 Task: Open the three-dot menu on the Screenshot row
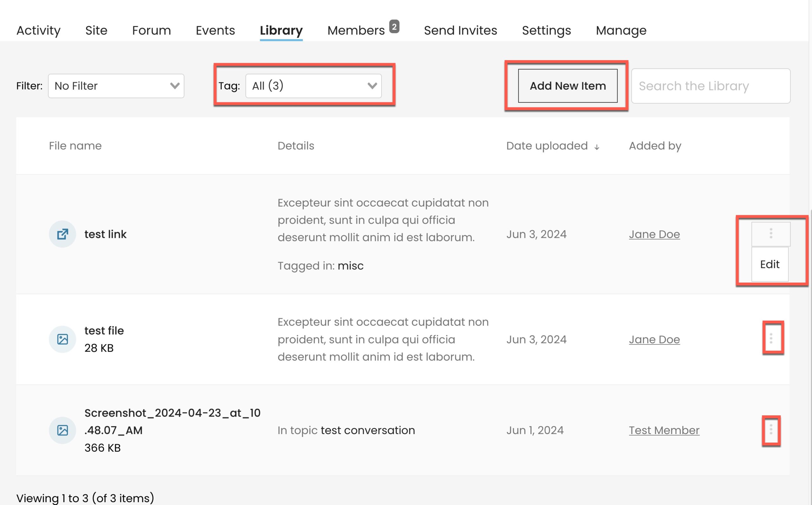771,430
